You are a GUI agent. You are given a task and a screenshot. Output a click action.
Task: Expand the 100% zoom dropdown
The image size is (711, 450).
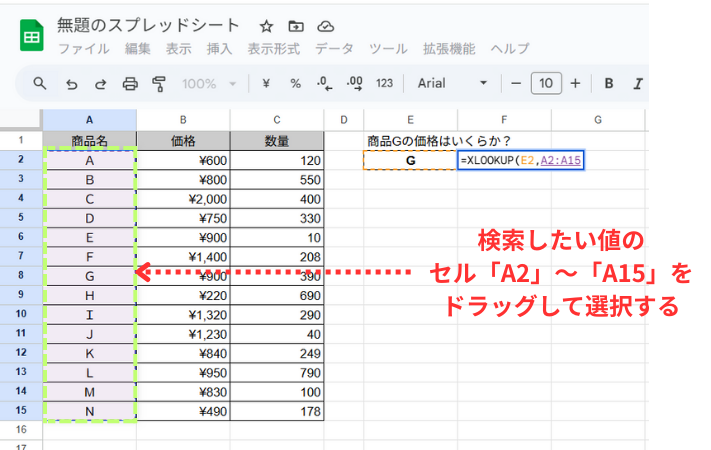210,84
